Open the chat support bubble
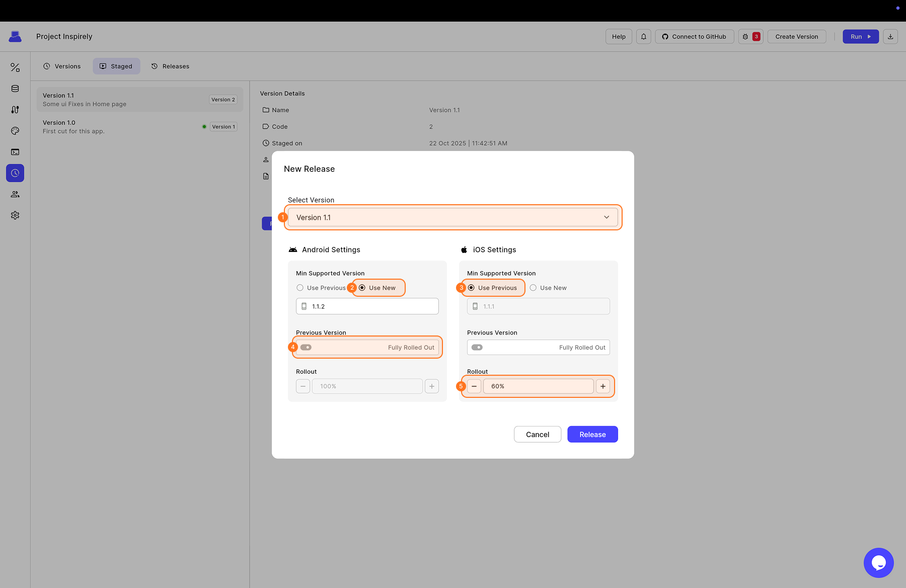Image resolution: width=906 pixels, height=588 pixels. point(878,562)
